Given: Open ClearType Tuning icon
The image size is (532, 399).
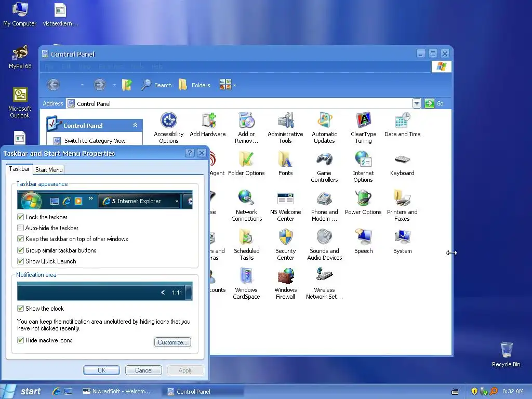Looking at the screenshot, I should pyautogui.click(x=363, y=128).
